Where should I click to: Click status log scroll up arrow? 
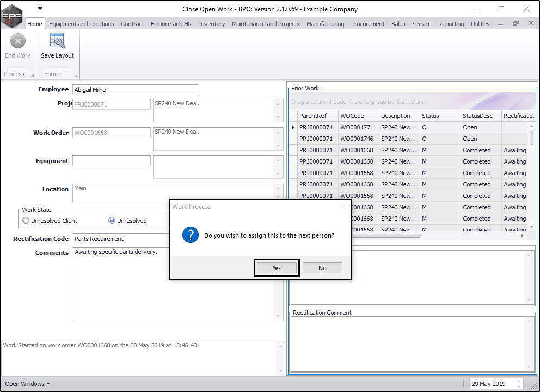click(x=280, y=346)
